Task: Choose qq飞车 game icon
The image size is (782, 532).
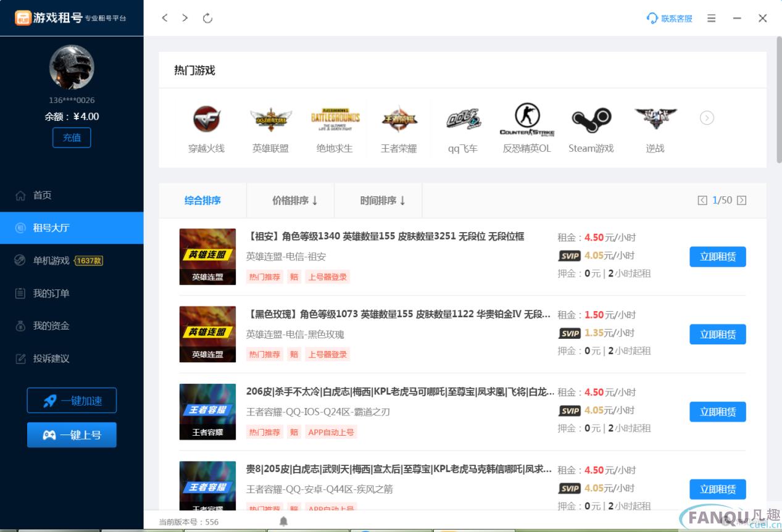Action: [463, 129]
